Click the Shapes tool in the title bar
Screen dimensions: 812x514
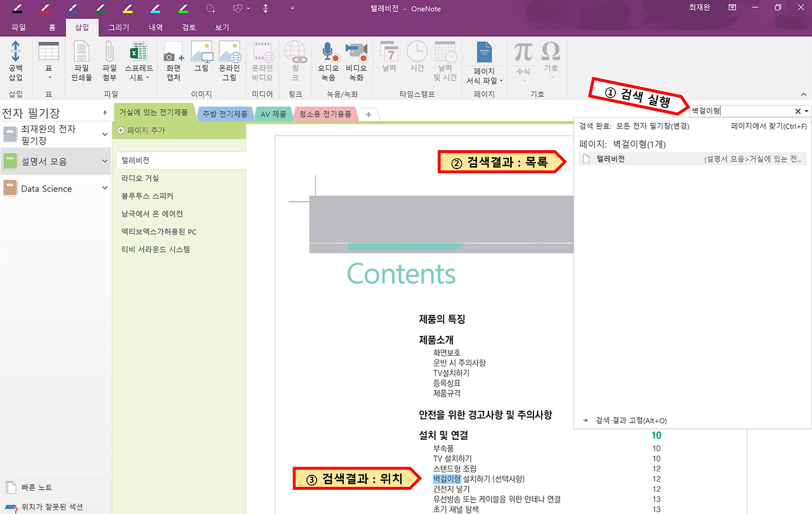click(238, 9)
